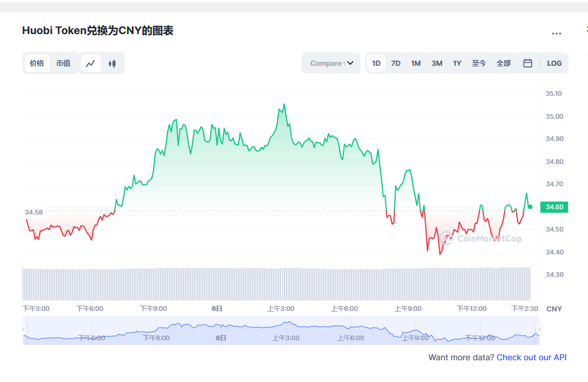
Task: Click the 34.60 current price label
Action: coord(554,207)
